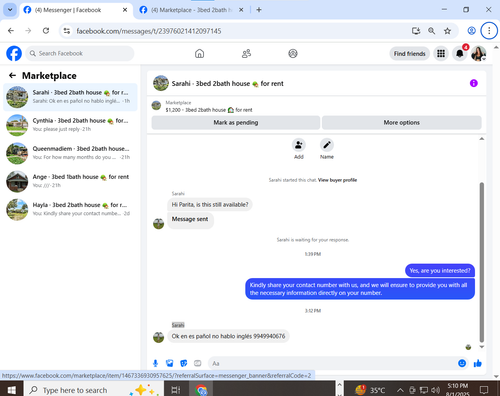Click the address bar URL
This screenshot has width=500, height=396.
[149, 31]
